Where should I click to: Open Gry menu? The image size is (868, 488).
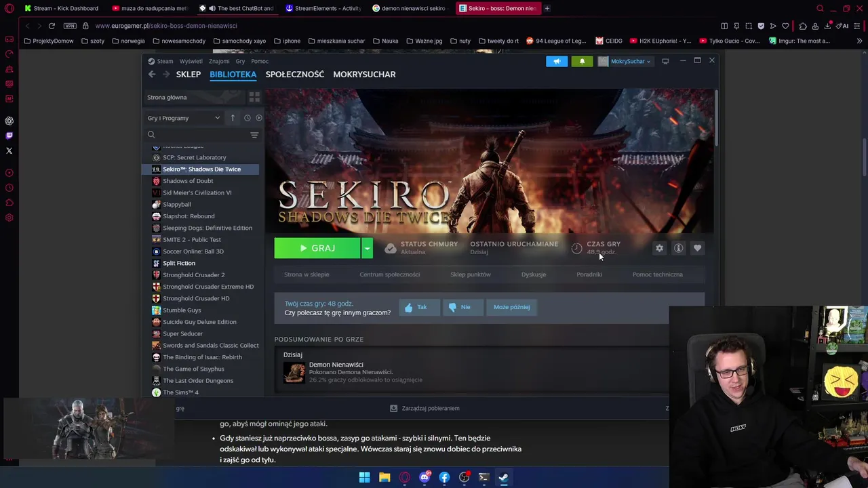pyautogui.click(x=240, y=61)
